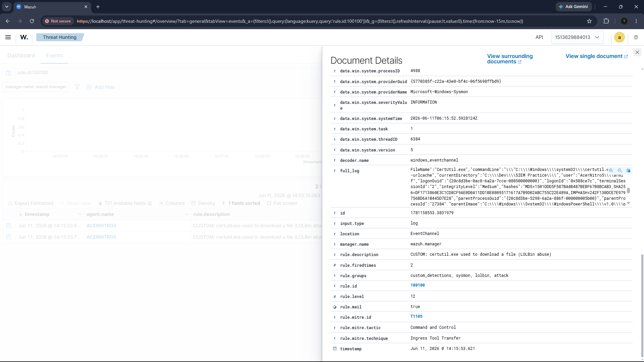This screenshot has height=362, width=644.
Task: Toggle the full_log column in table
Action: click(629, 171)
